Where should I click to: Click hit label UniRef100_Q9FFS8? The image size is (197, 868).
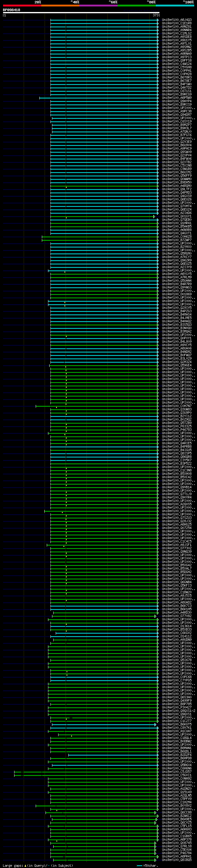point(177,61)
